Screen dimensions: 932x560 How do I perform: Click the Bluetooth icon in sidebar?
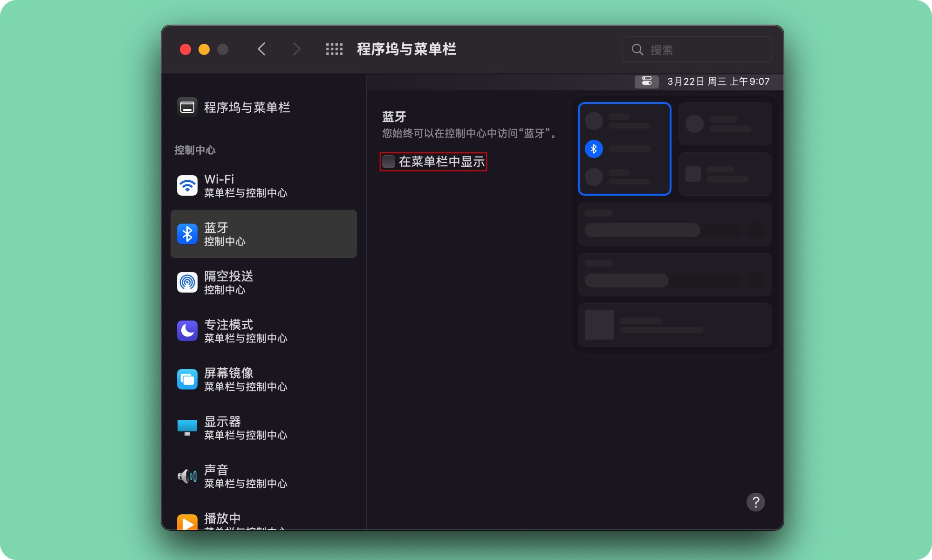pyautogui.click(x=187, y=234)
